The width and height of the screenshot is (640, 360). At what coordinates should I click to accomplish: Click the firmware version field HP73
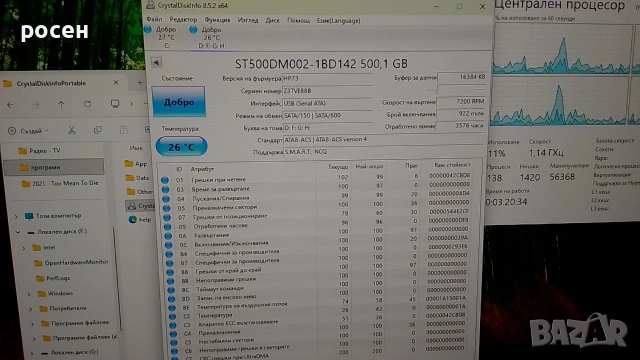(327, 78)
